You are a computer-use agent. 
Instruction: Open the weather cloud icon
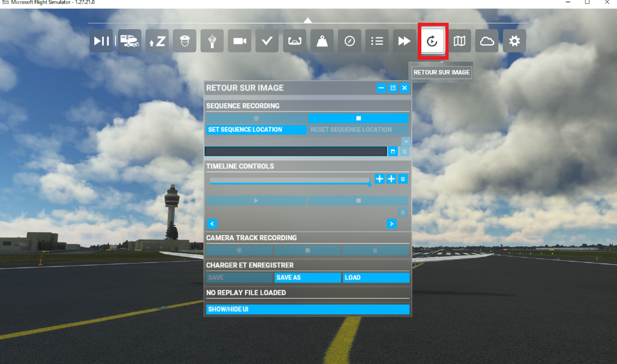[487, 41]
